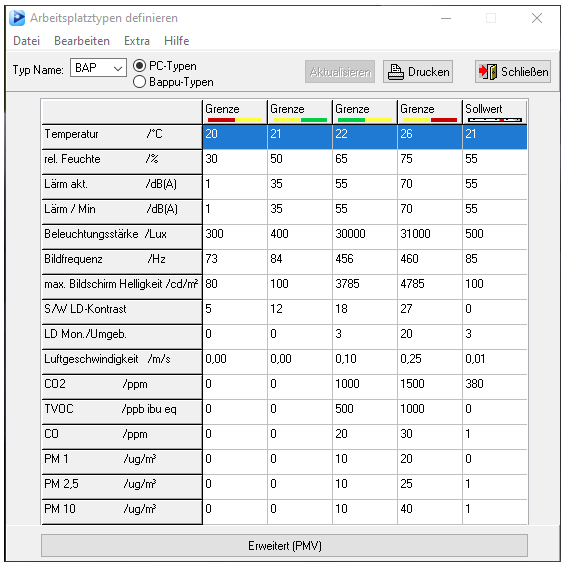Click PM 2,5 cell with value 25

(x=430, y=486)
